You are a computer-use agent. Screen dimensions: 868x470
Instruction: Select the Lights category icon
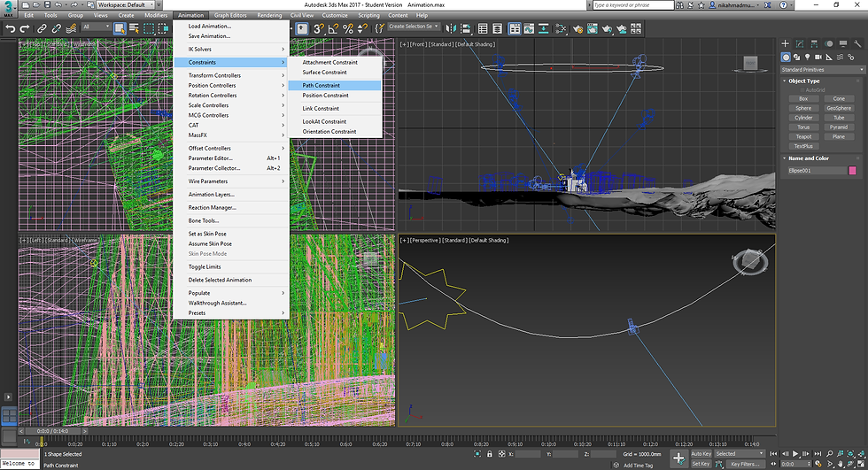point(807,57)
